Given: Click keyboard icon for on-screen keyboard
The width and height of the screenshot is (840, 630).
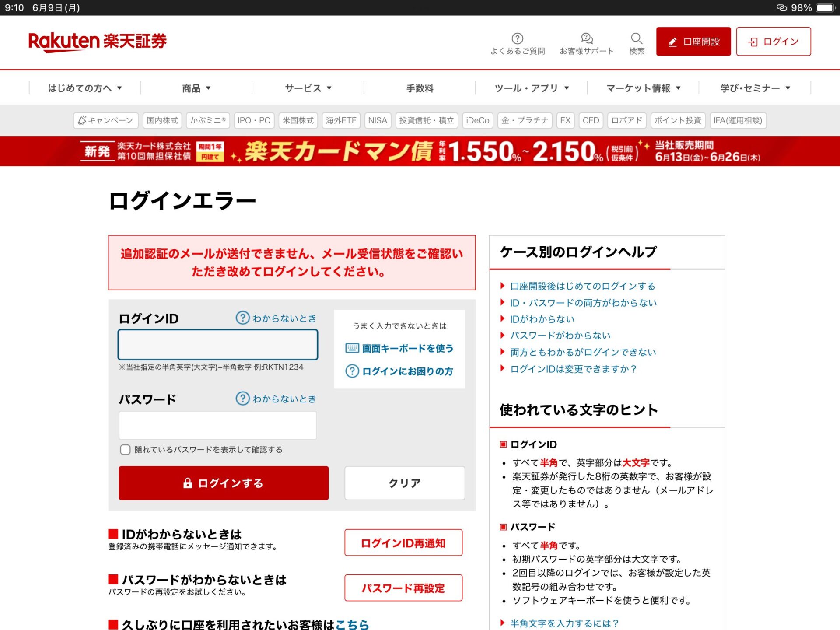Looking at the screenshot, I should point(352,348).
